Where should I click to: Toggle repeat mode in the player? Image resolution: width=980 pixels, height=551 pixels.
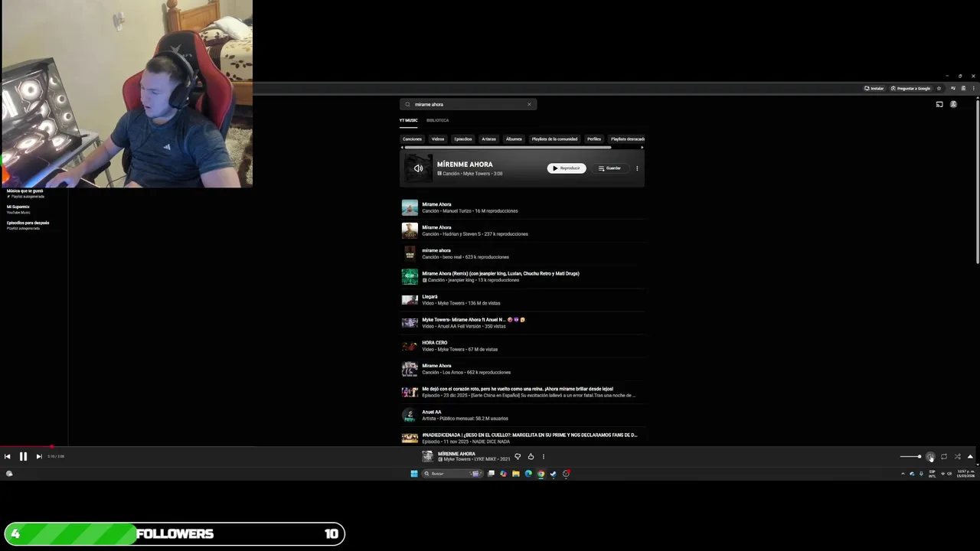point(944,457)
